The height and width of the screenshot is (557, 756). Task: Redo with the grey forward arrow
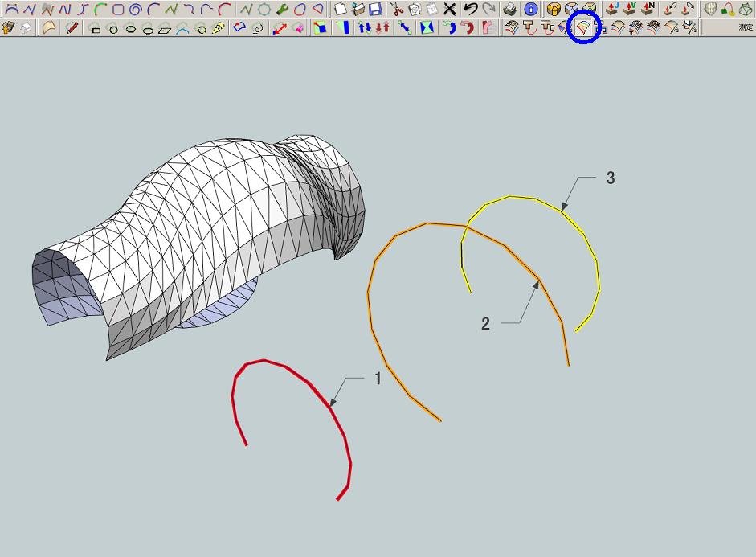point(488,9)
